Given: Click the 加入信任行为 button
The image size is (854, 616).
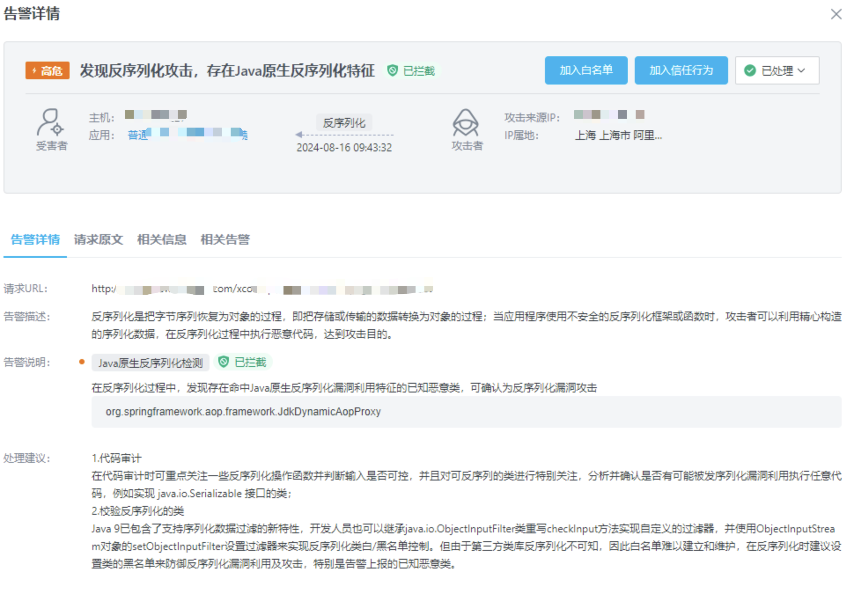Looking at the screenshot, I should click(681, 70).
